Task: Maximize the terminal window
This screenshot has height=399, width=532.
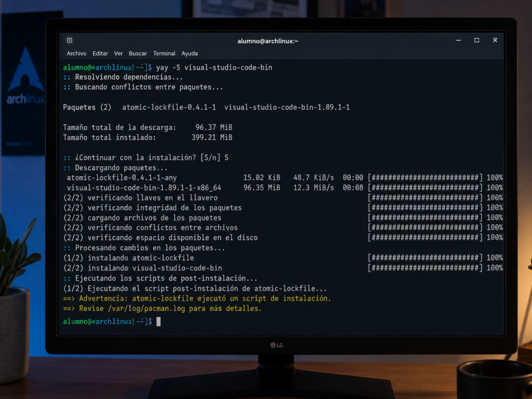Action: [x=477, y=40]
